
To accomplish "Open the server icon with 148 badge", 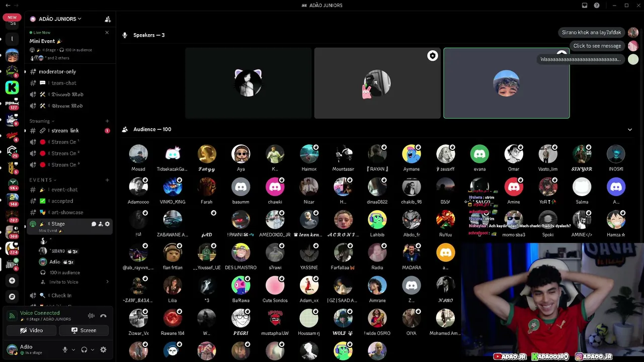I will pos(12,200).
